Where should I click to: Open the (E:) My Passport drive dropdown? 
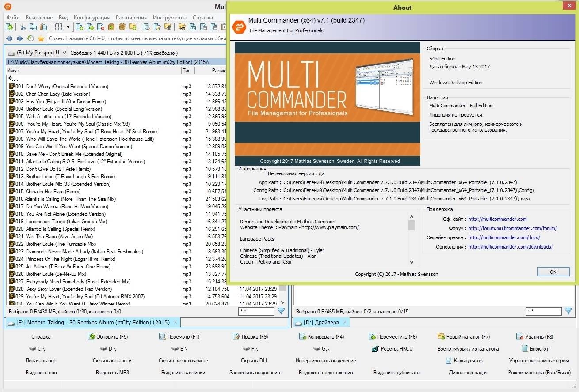click(x=37, y=52)
